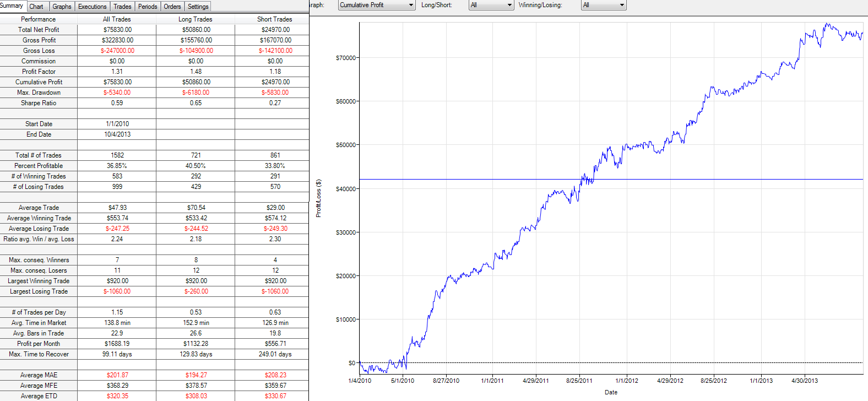Image resolution: width=868 pixels, height=401 pixels.
Task: Click the All Trades profit factor 1.31
Action: [117, 72]
